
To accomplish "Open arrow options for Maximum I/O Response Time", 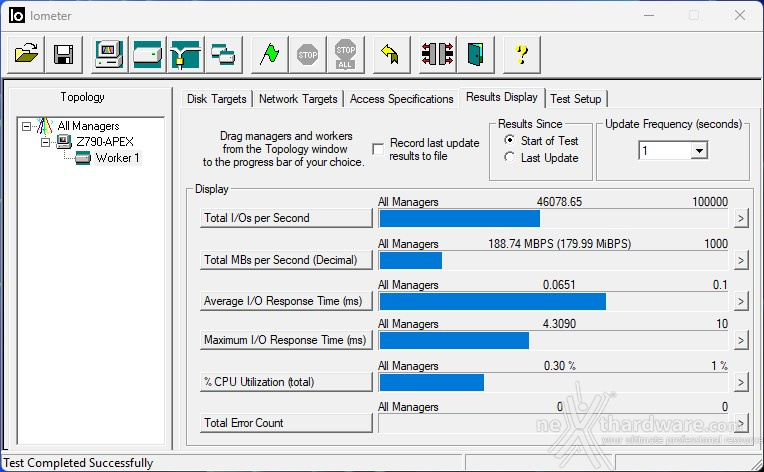I will (741, 340).
